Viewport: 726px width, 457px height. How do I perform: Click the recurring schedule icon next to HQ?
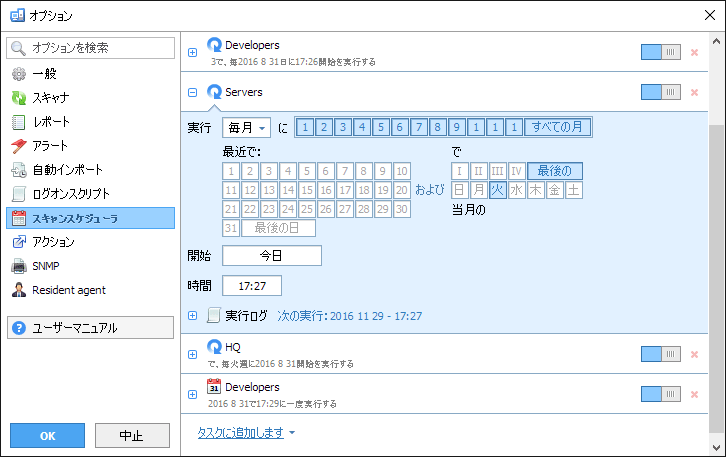pos(214,347)
